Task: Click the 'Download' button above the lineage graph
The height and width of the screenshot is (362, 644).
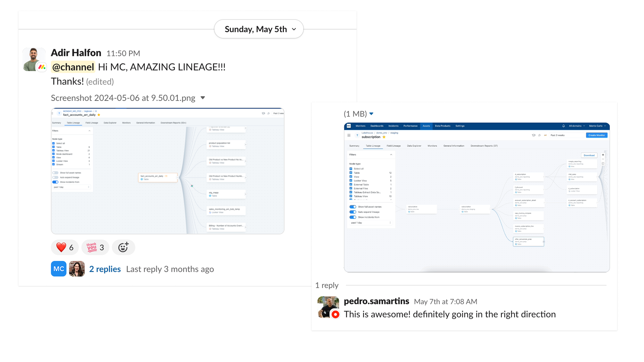Action: click(x=589, y=155)
